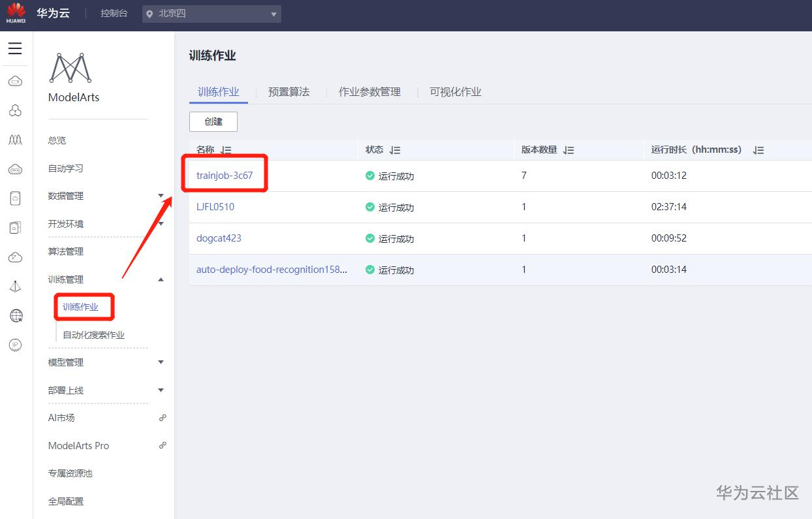The height and width of the screenshot is (519, 812).
Task: Open AI市场 external link icon
Action: click(163, 418)
